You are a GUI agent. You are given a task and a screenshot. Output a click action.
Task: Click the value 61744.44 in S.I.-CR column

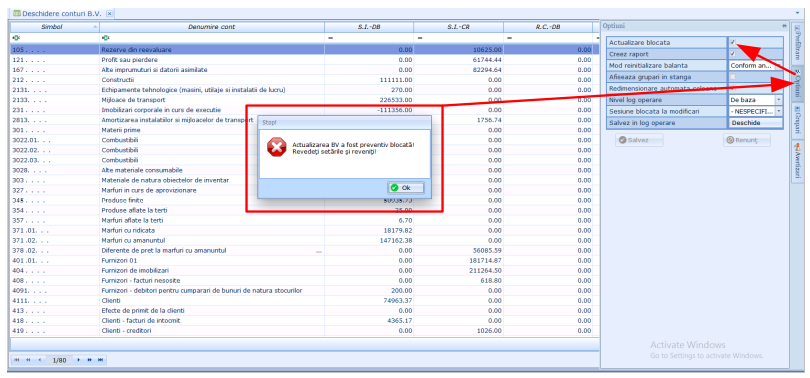click(x=487, y=60)
